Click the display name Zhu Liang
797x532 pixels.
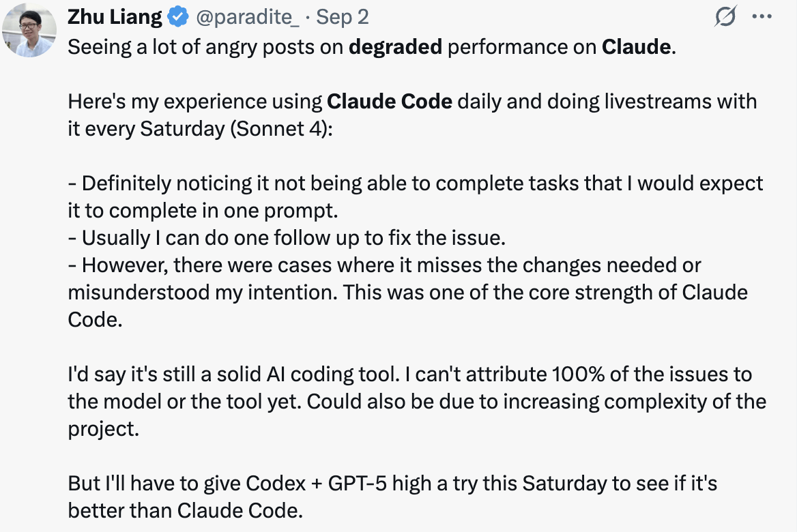coord(115,18)
